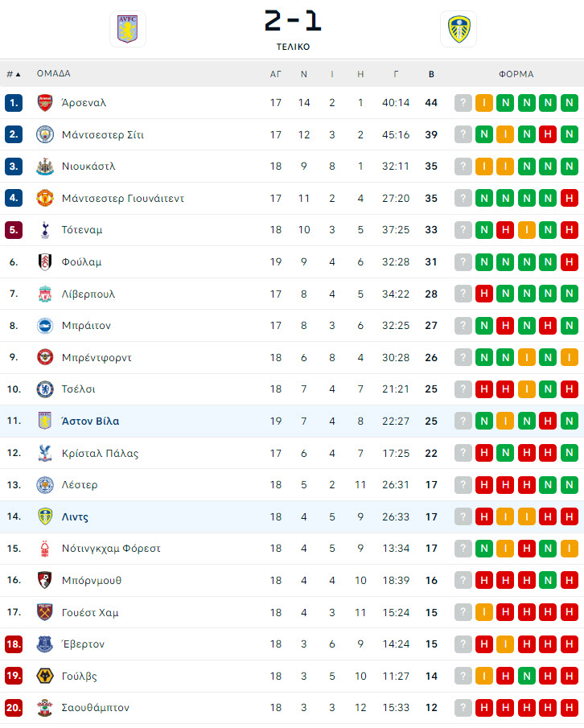Click the Aston Villa crest in match header
Viewport: 584px width, 728px height.
coord(128,29)
